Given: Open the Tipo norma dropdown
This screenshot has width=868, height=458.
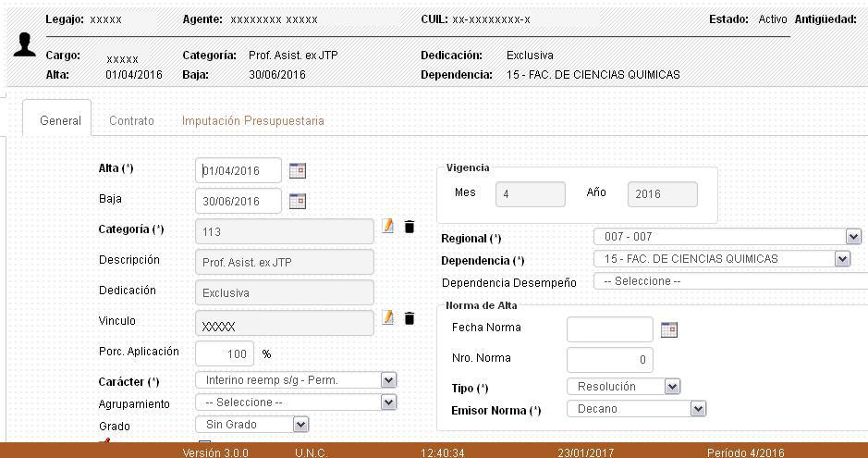Looking at the screenshot, I should (672, 387).
